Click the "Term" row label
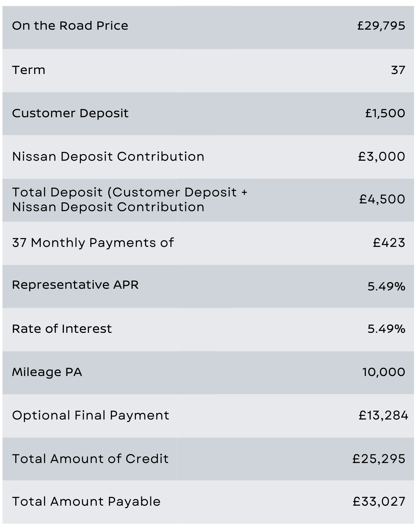Image resolution: width=416 pixels, height=532 pixels. tap(29, 70)
